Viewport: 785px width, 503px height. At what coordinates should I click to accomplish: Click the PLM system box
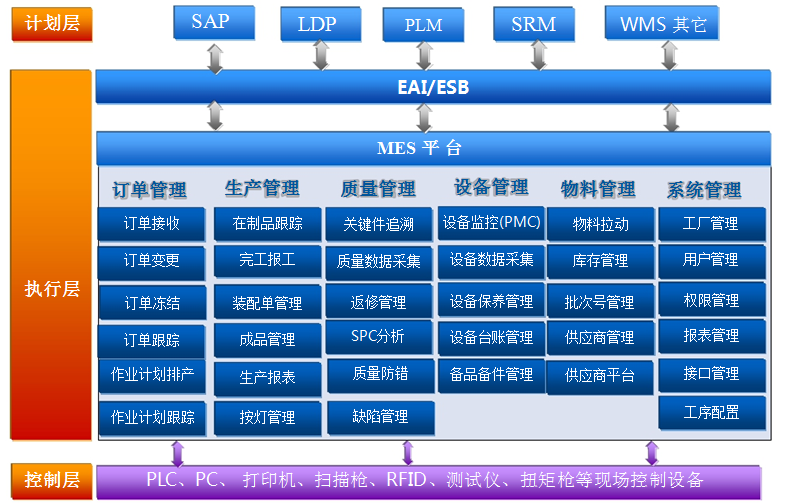[x=423, y=25]
